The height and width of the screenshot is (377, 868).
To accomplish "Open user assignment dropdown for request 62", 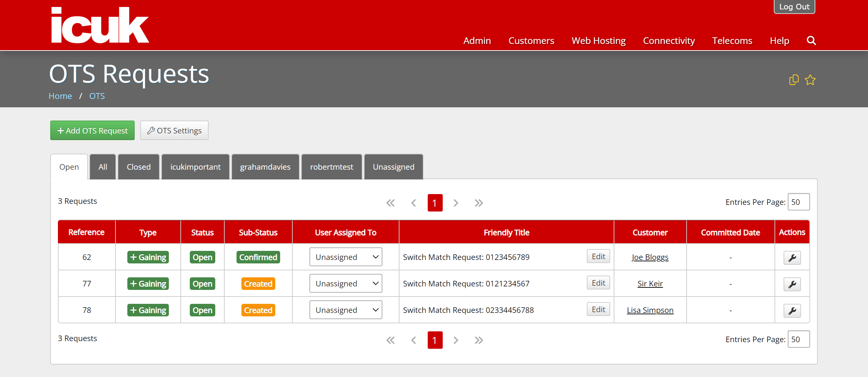I will (x=346, y=257).
